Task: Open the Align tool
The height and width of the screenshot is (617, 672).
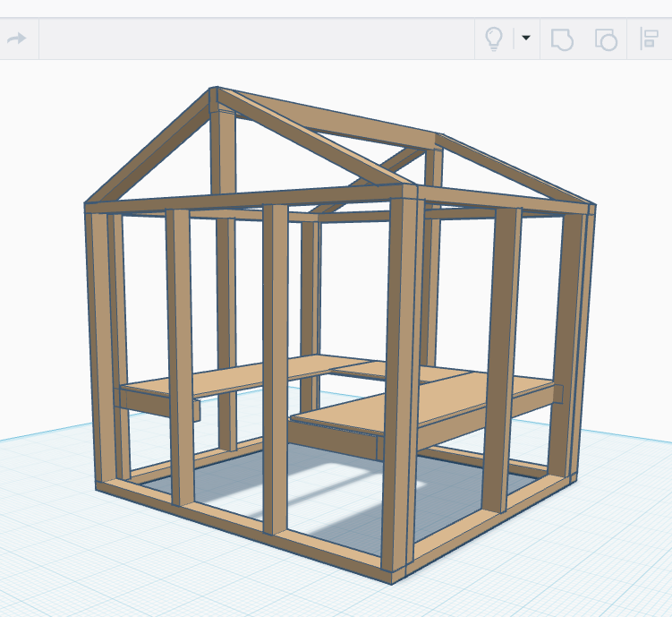Action: point(649,39)
